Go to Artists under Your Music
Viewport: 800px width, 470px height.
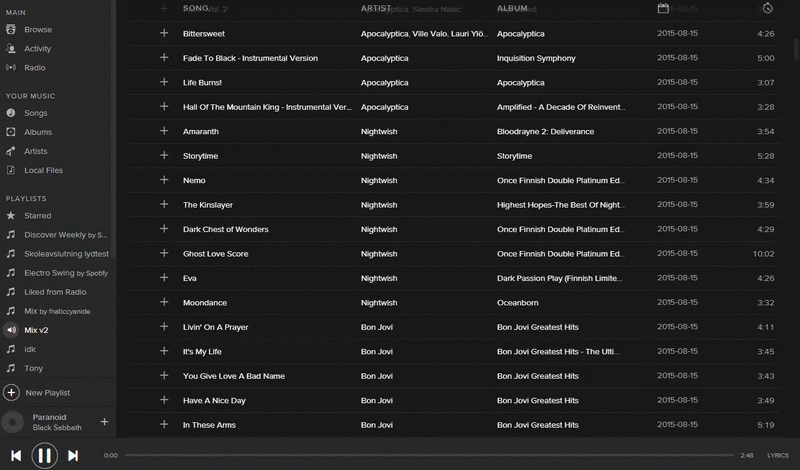[35, 151]
